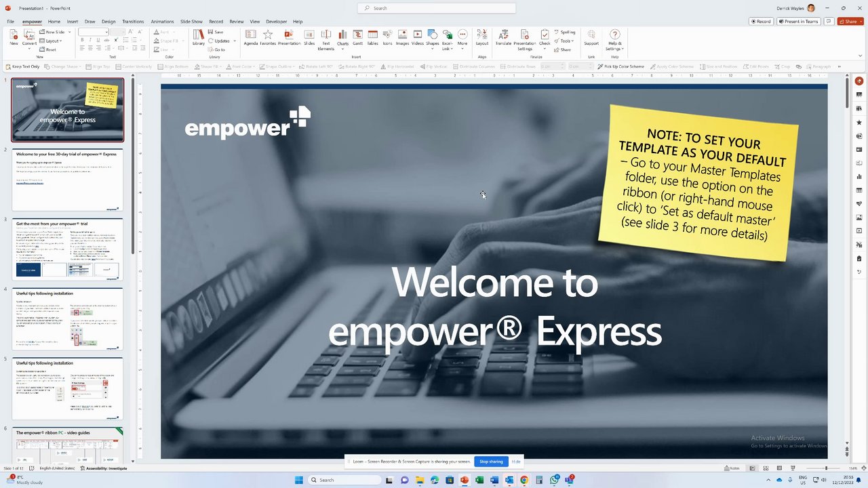Screen dimensions: 868x488
Task: Adjust the zoom slider in status bar
Action: [x=825, y=468]
